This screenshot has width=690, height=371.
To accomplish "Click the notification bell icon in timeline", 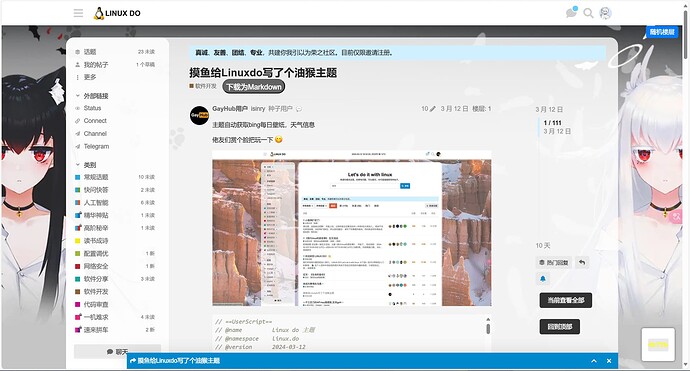I will pos(543,279).
